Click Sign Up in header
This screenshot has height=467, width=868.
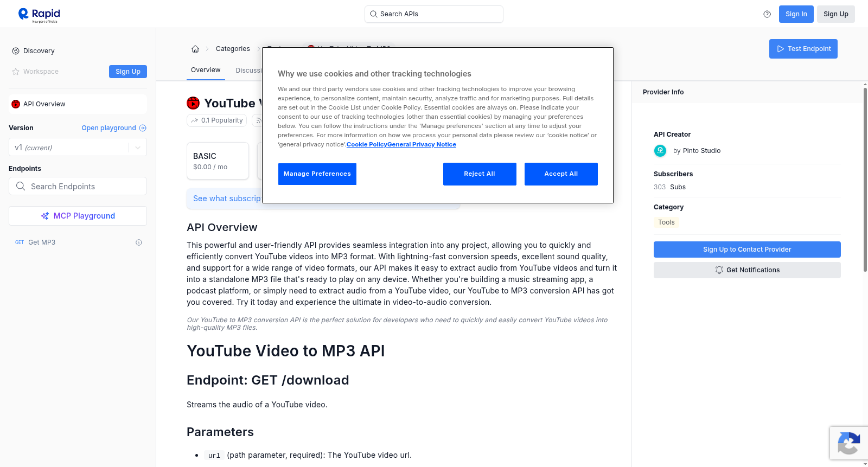pyautogui.click(x=836, y=14)
